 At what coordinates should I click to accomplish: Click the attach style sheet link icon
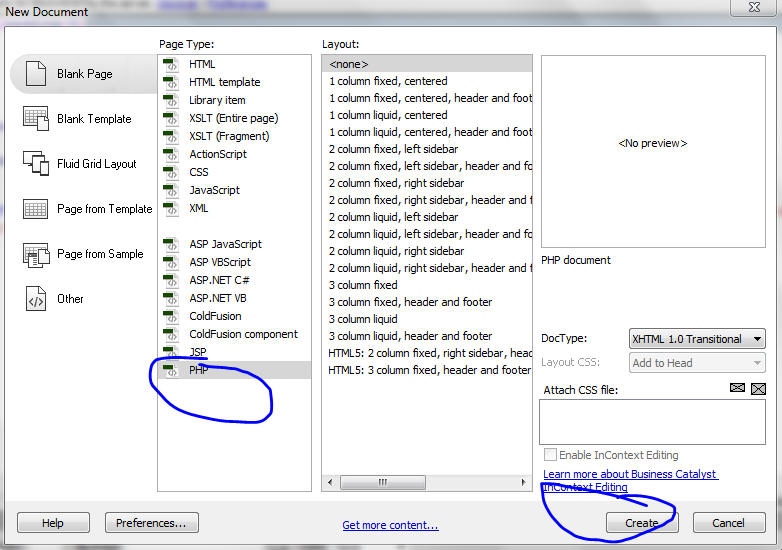click(737, 388)
